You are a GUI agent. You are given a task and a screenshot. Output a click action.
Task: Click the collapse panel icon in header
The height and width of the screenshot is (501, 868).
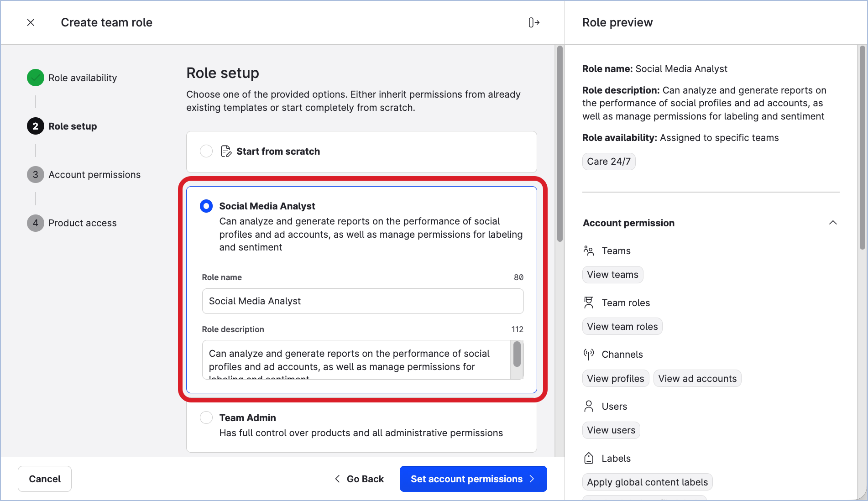[534, 22]
